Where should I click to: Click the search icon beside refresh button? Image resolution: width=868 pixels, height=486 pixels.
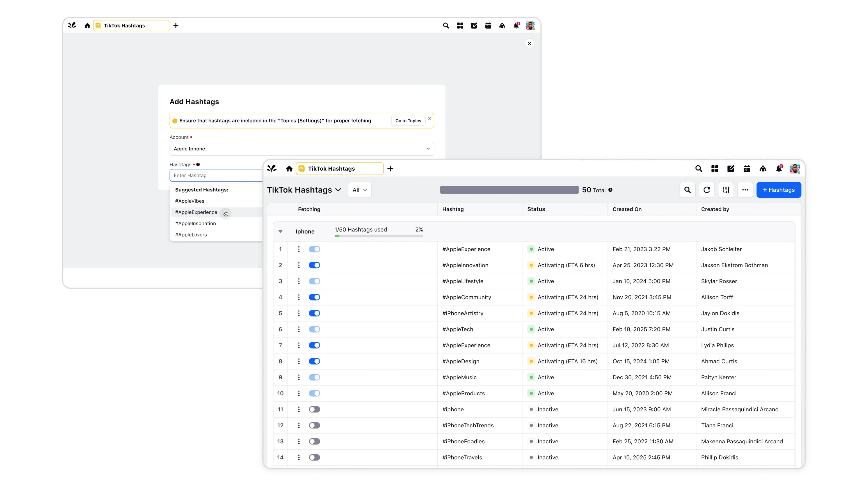[687, 190]
